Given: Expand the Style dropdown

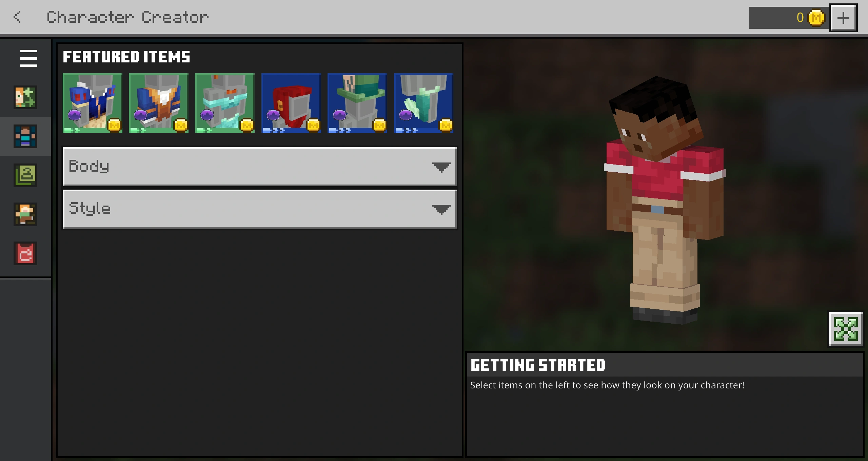Looking at the screenshot, I should 237,209.
